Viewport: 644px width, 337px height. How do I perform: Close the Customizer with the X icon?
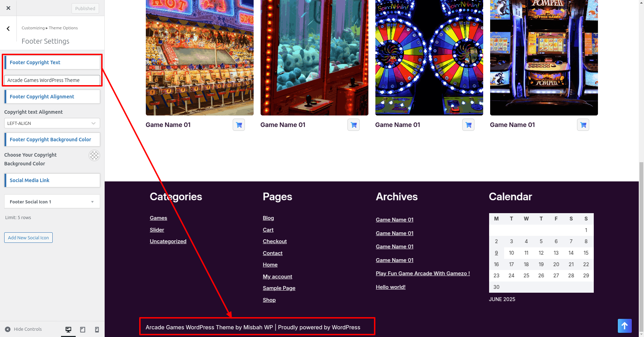pyautogui.click(x=8, y=8)
